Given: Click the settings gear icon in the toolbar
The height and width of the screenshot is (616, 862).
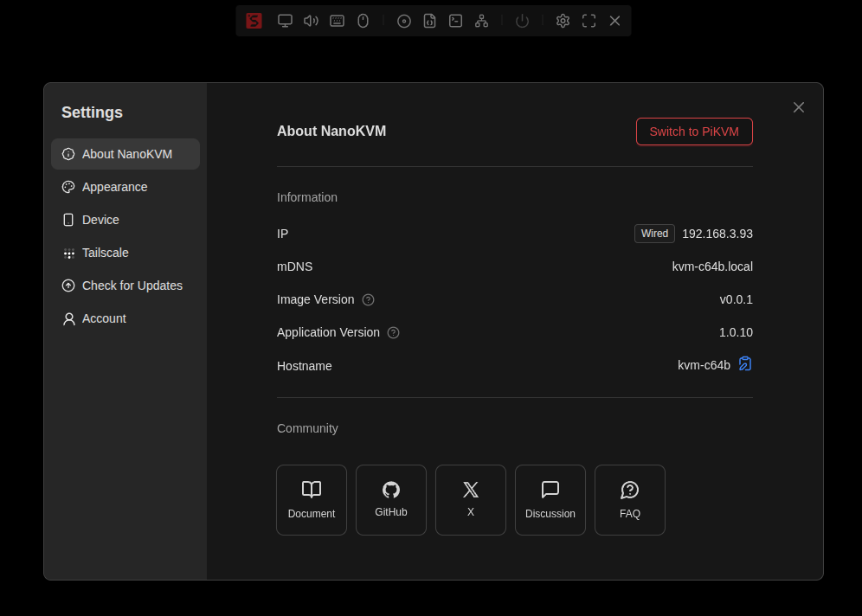Looking at the screenshot, I should click(x=563, y=21).
